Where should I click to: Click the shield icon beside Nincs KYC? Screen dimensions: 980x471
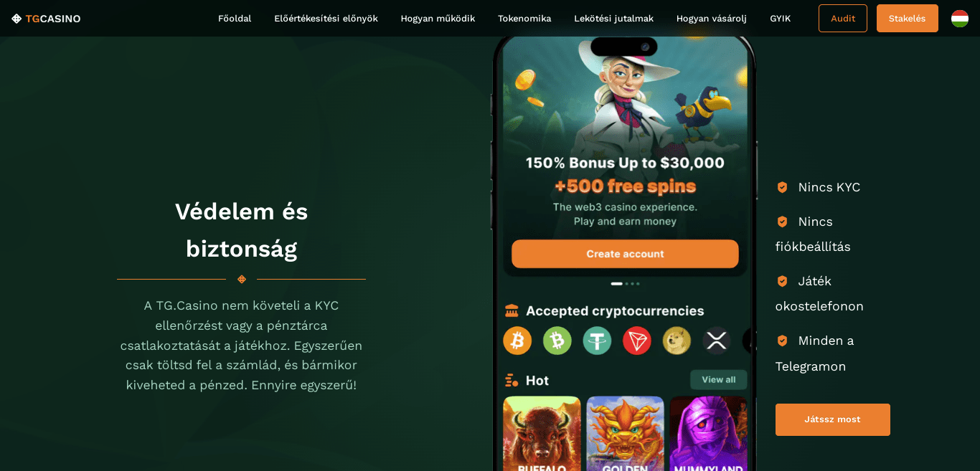point(782,187)
